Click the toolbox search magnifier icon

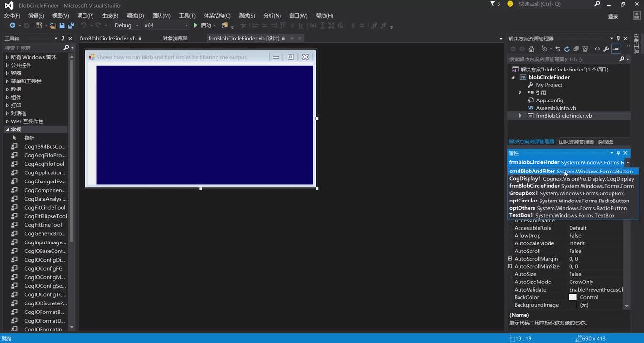(66, 48)
